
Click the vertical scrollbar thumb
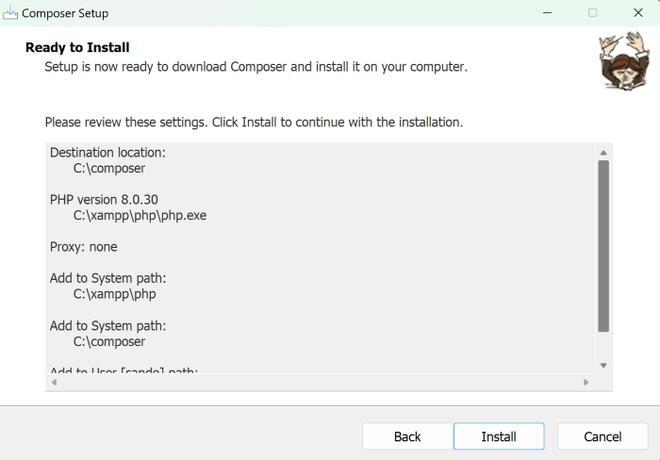[x=604, y=245]
